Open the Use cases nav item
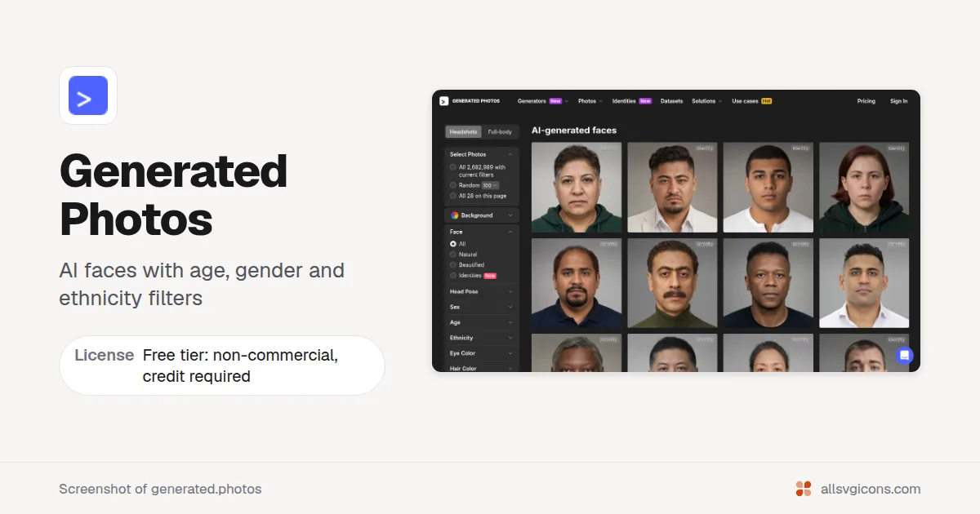The height and width of the screenshot is (514, 980). coord(751,101)
